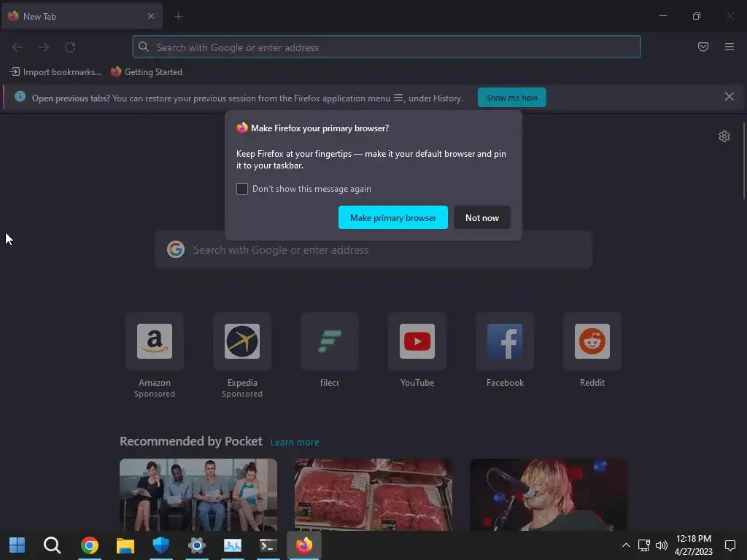The height and width of the screenshot is (560, 747).
Task: Click the Not now button
Action: pyautogui.click(x=482, y=217)
